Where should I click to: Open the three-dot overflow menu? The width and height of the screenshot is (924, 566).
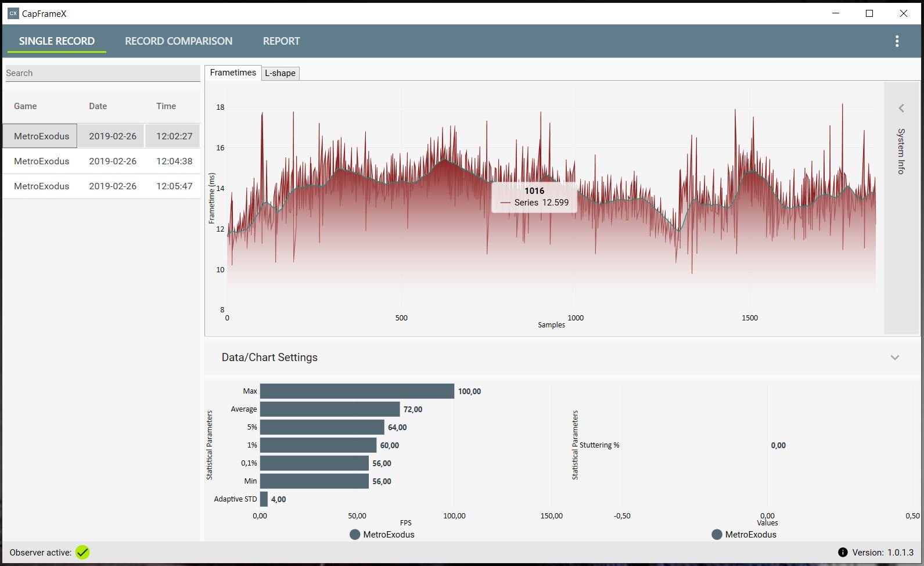[x=897, y=41]
